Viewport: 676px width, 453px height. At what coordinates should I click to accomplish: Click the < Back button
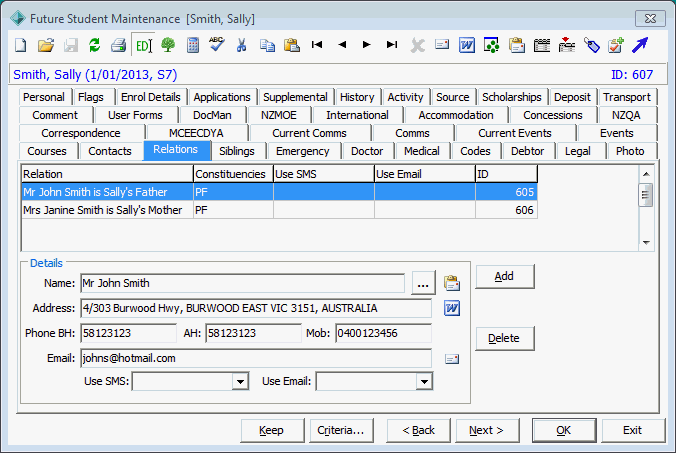pyautogui.click(x=418, y=430)
